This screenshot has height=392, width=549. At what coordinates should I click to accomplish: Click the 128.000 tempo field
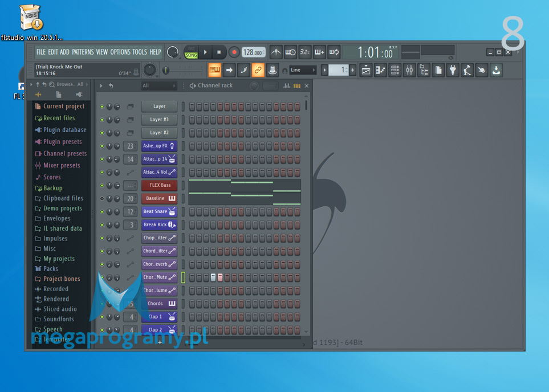click(x=253, y=52)
